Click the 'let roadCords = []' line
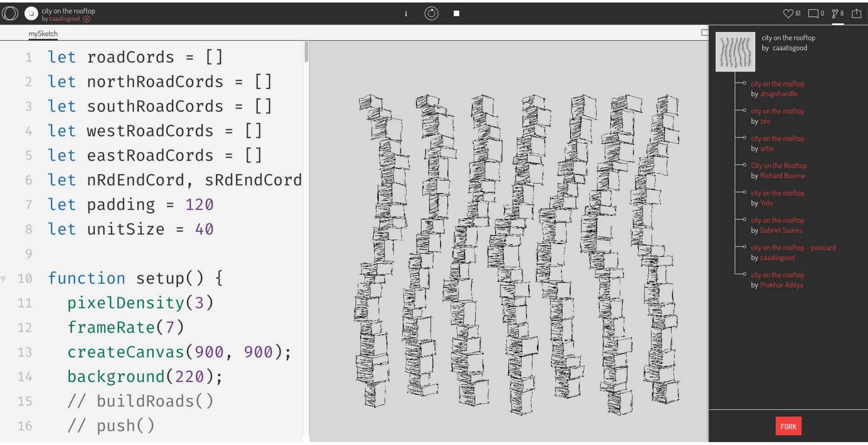 coord(135,57)
